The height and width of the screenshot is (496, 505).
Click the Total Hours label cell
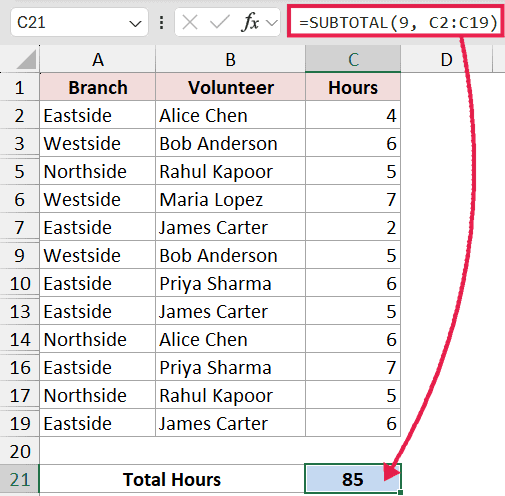(172, 480)
